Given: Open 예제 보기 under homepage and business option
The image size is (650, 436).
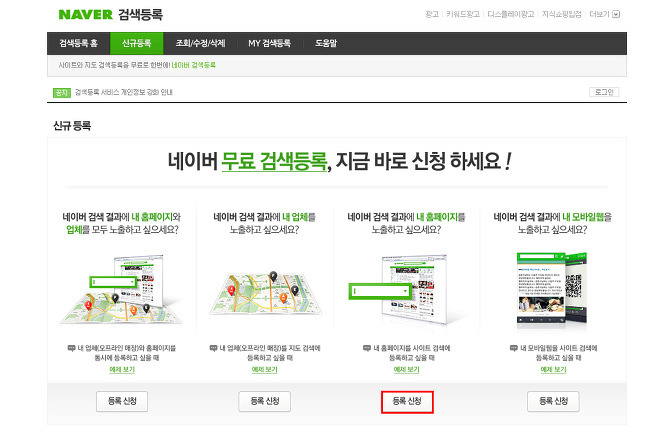Looking at the screenshot, I should coord(122,369).
